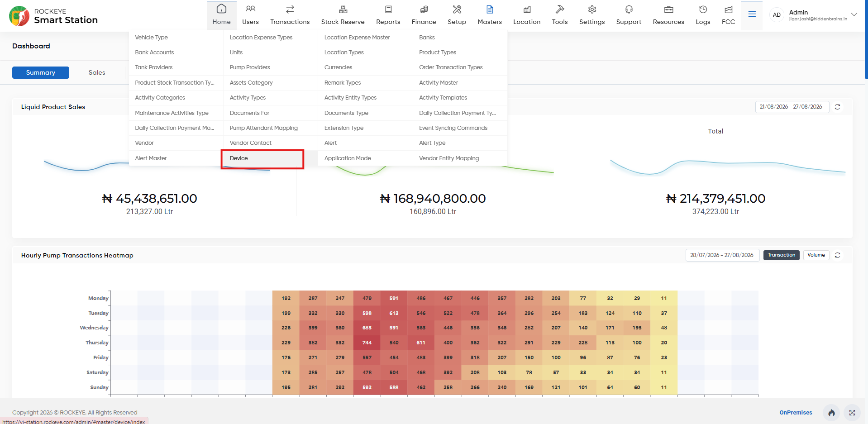Open the Sales tab
Viewport: 868px width, 424px height.
pos(97,72)
